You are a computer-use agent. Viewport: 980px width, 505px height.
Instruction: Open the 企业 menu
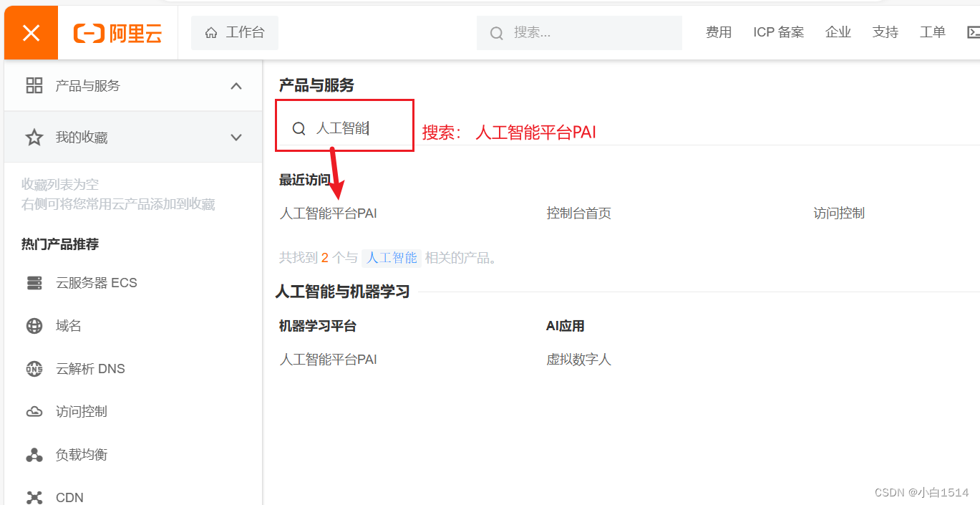[838, 32]
